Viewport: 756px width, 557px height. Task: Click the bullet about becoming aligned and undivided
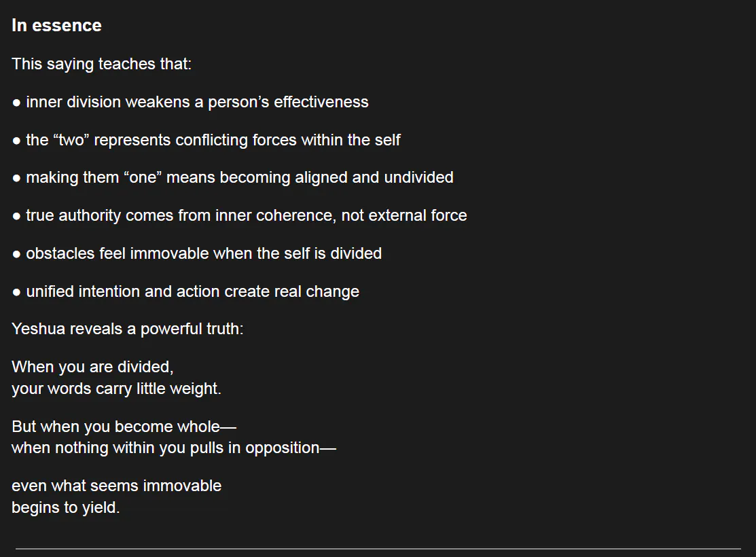239,178
